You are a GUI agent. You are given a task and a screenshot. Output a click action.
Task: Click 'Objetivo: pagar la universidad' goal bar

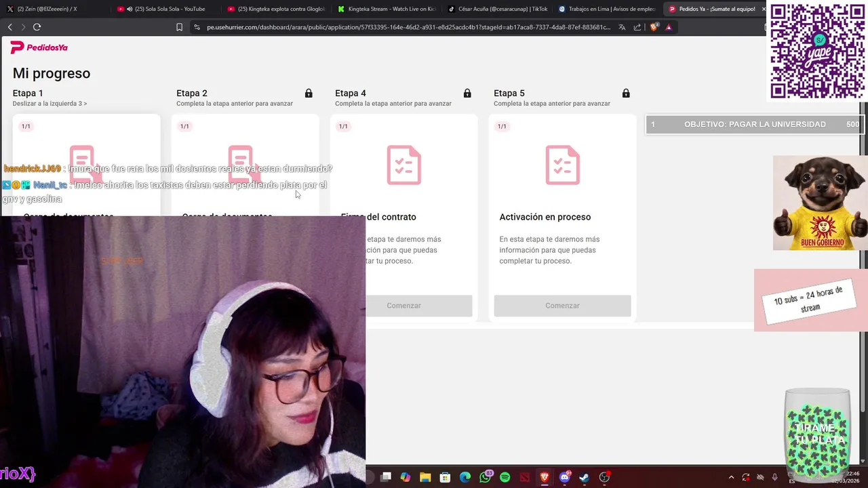point(755,125)
